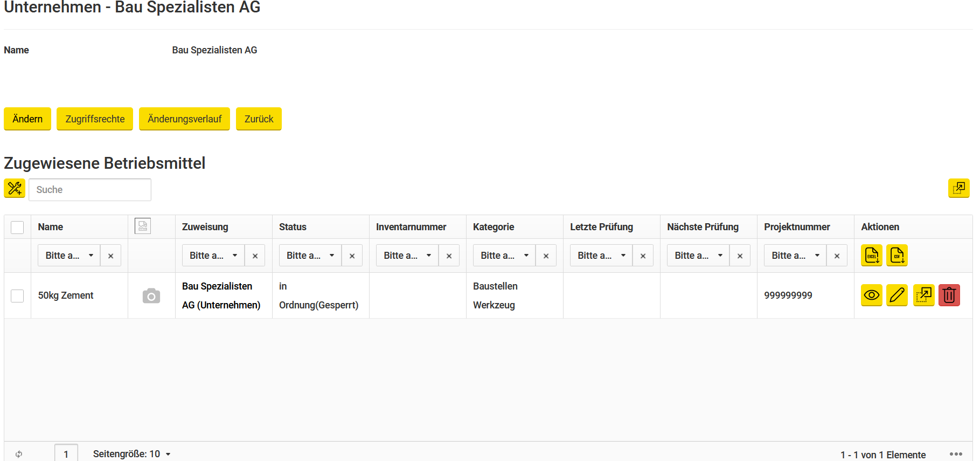Clear the Status column filter
The width and height of the screenshot is (980, 461).
click(352, 256)
